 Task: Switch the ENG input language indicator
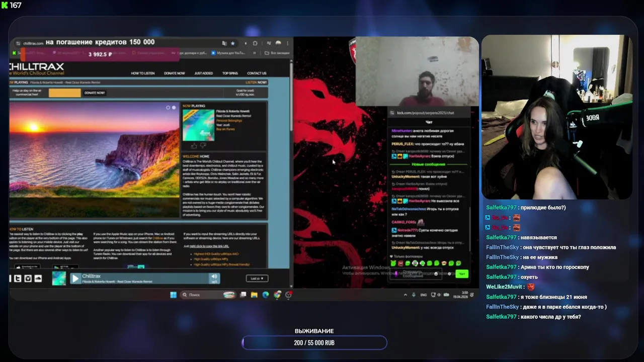424,295
